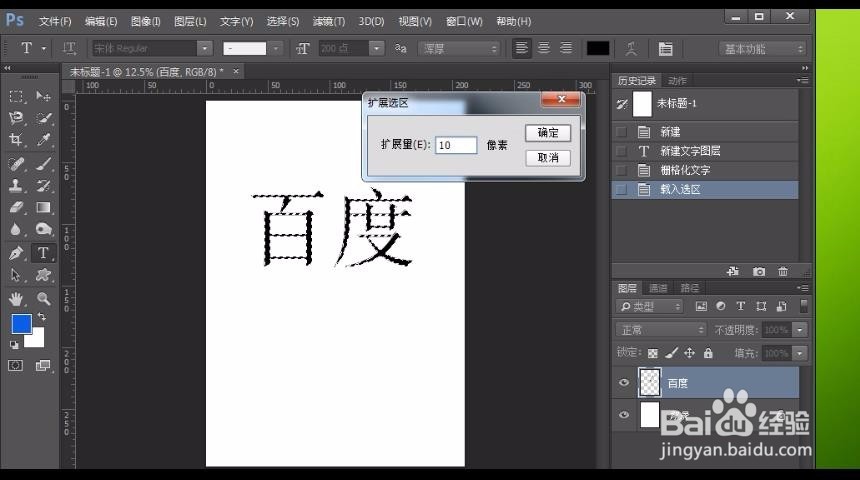Toggle Quick Mask mode
The image size is (860, 480).
tap(16, 365)
